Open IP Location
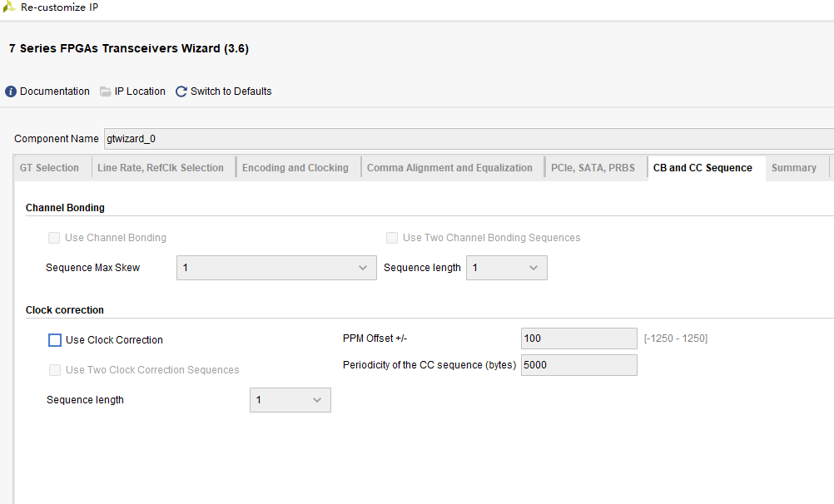This screenshot has width=834, height=504. pos(140,91)
